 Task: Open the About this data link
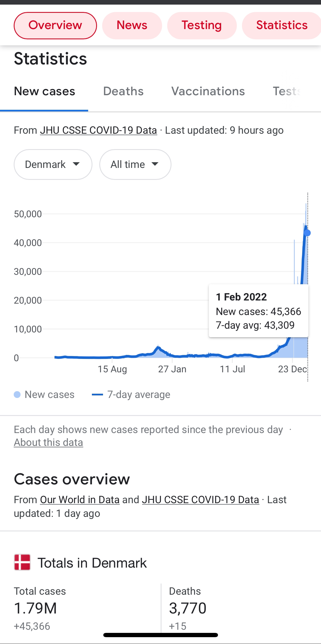tap(49, 442)
